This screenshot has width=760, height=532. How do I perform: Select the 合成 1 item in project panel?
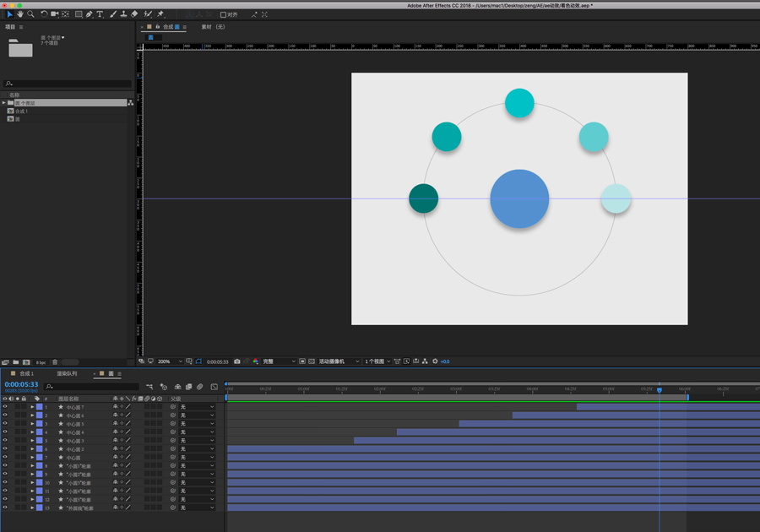[x=21, y=111]
